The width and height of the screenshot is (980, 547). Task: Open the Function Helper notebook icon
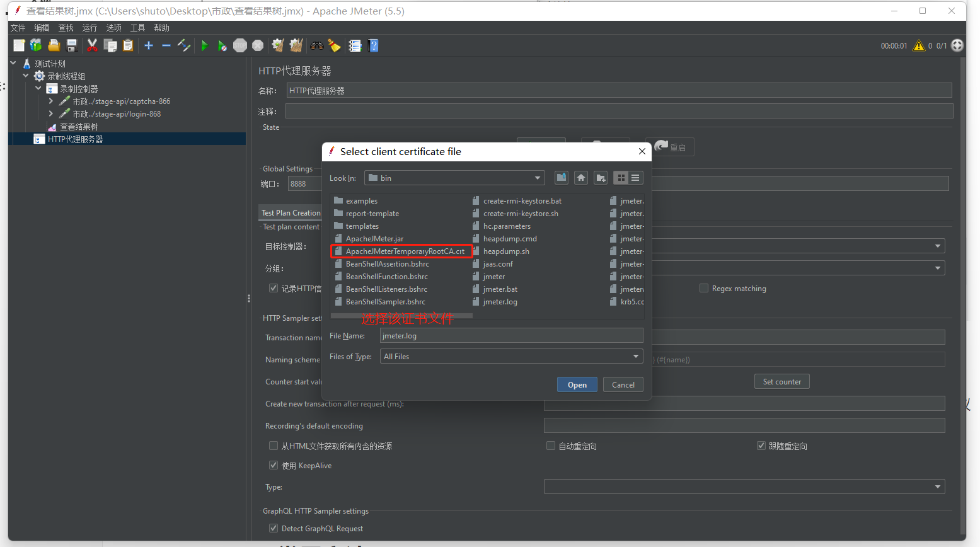355,45
